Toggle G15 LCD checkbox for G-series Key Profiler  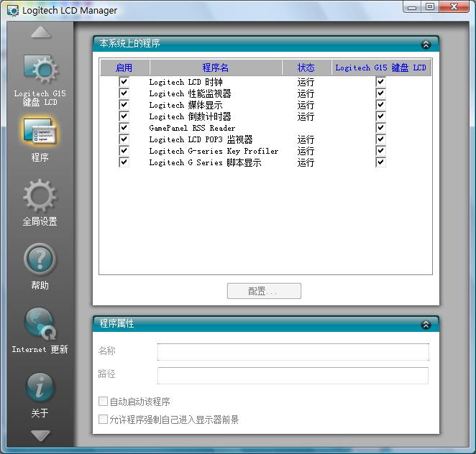point(380,151)
